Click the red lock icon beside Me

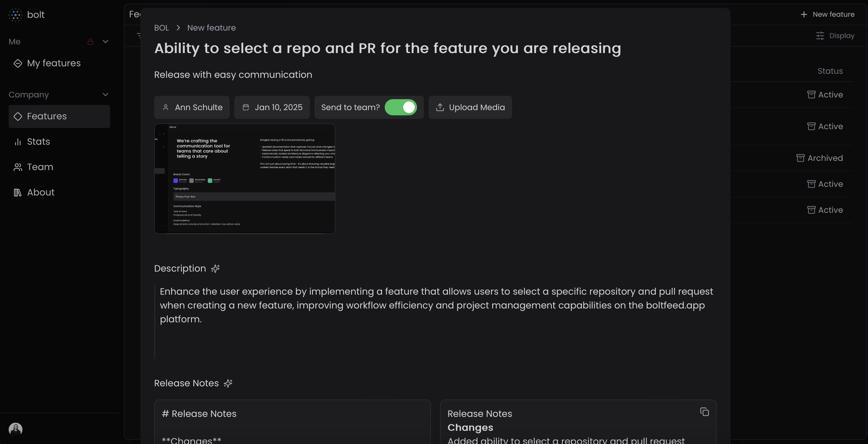click(90, 42)
